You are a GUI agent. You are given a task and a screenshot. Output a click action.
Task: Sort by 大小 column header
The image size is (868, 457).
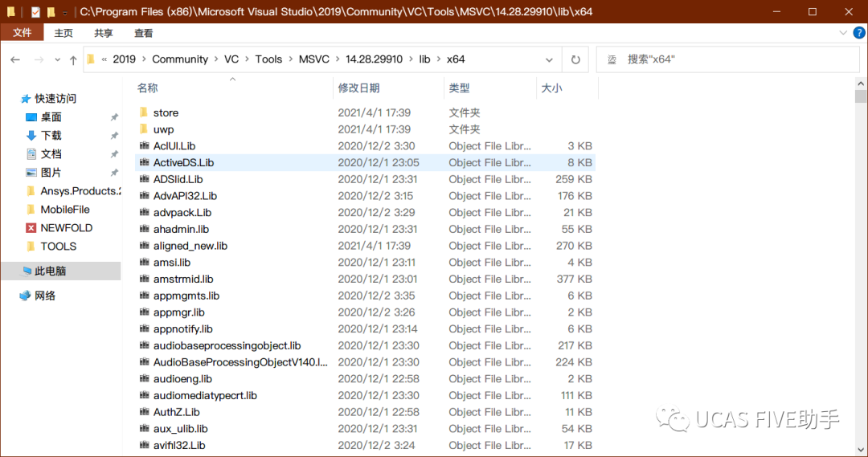(551, 88)
